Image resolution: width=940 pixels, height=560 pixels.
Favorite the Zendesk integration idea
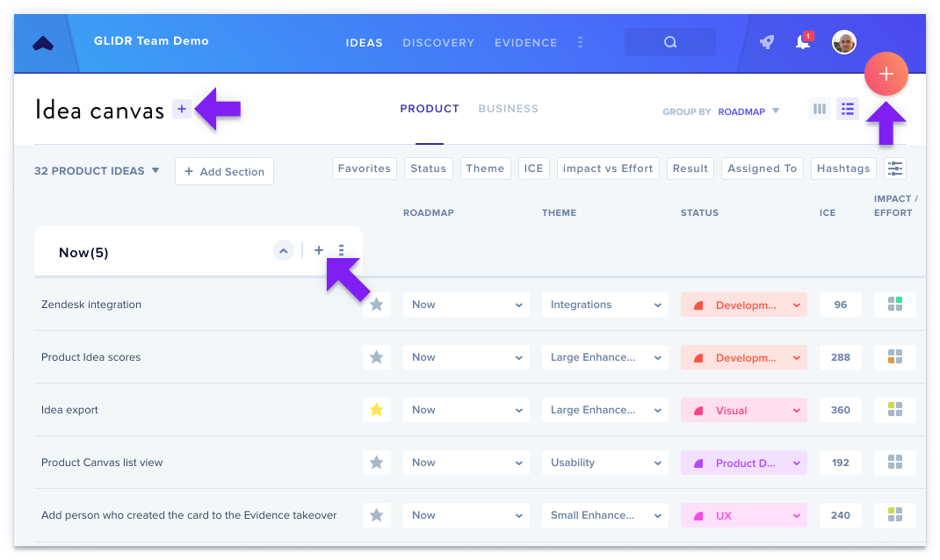(x=377, y=305)
